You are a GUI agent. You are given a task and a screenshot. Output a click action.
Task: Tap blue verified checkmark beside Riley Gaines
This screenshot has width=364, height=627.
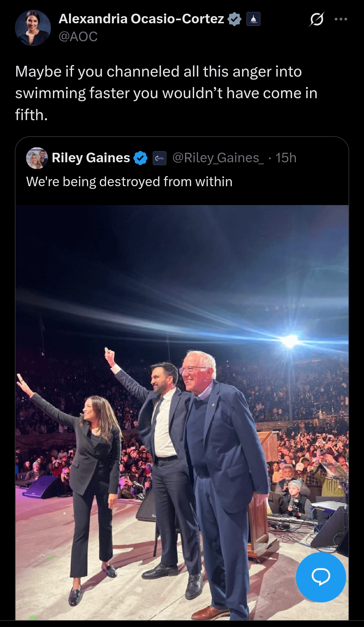pos(141,158)
